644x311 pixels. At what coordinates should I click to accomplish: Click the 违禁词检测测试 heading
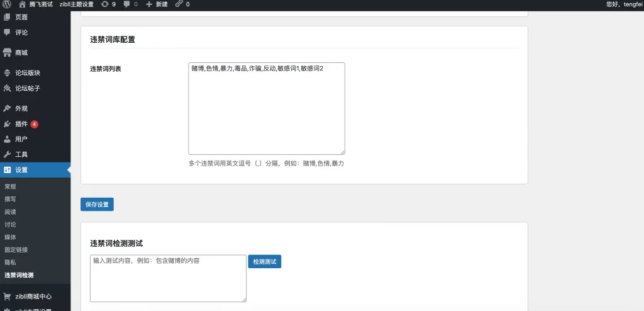click(x=116, y=244)
